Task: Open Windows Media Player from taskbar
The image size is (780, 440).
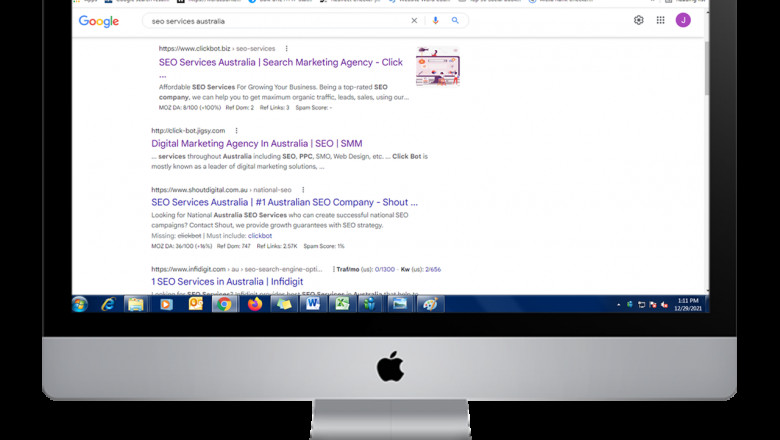Action: click(x=166, y=304)
